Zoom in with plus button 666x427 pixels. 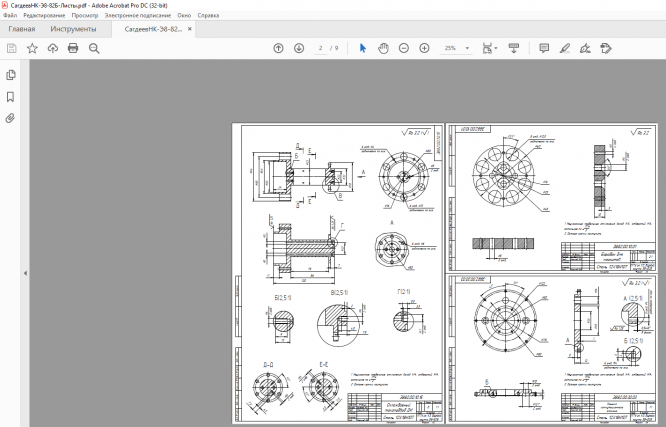click(425, 48)
